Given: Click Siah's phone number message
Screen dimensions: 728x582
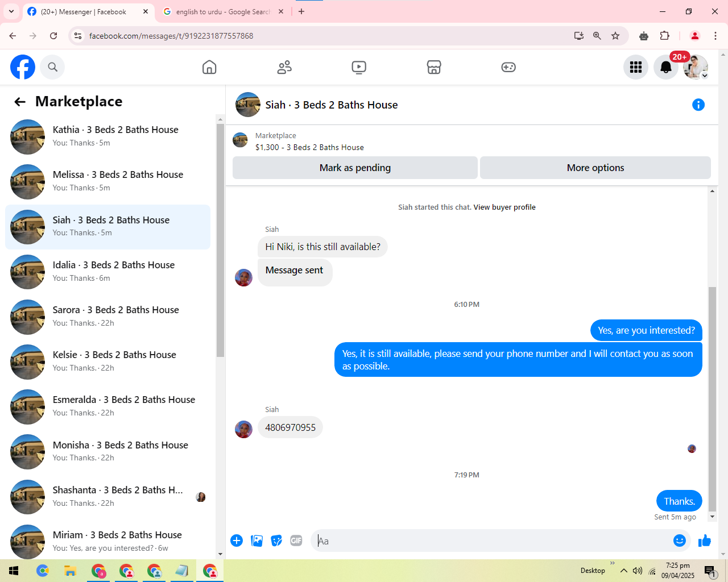Looking at the screenshot, I should [290, 427].
